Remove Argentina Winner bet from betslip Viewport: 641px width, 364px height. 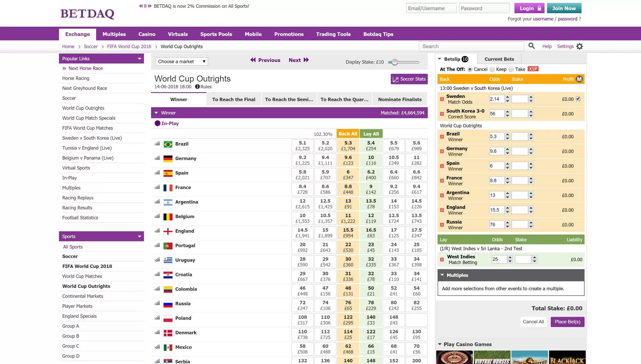[x=442, y=195]
